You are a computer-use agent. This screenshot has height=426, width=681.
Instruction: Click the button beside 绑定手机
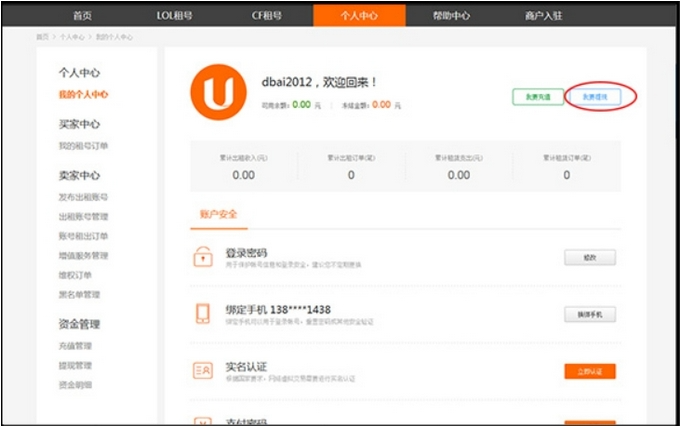coord(590,314)
